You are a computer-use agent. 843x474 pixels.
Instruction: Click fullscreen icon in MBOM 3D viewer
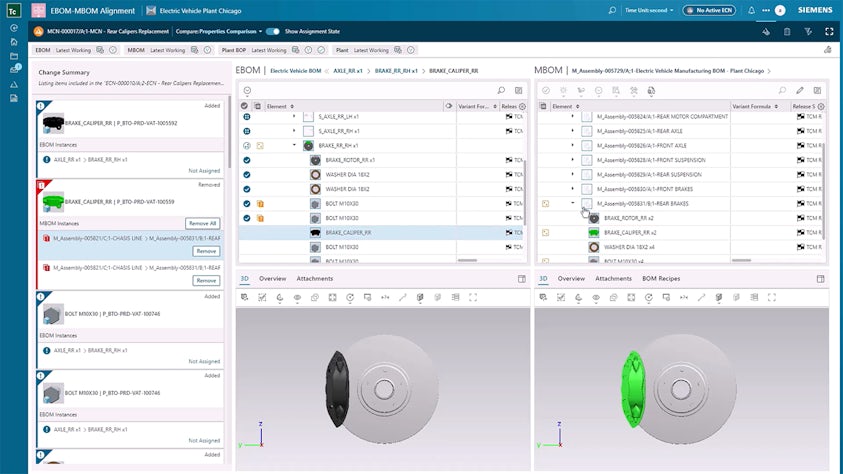pos(771,297)
